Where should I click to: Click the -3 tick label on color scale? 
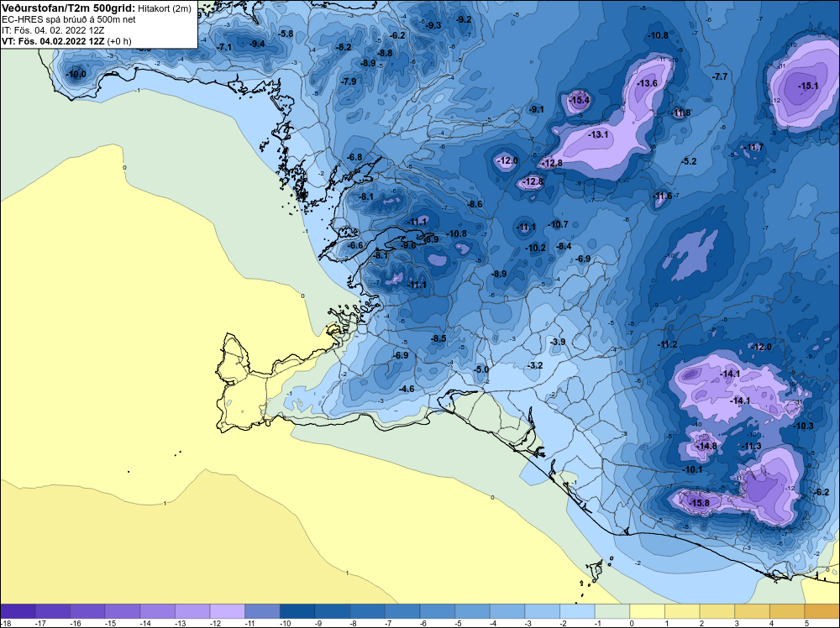pyautogui.click(x=528, y=623)
